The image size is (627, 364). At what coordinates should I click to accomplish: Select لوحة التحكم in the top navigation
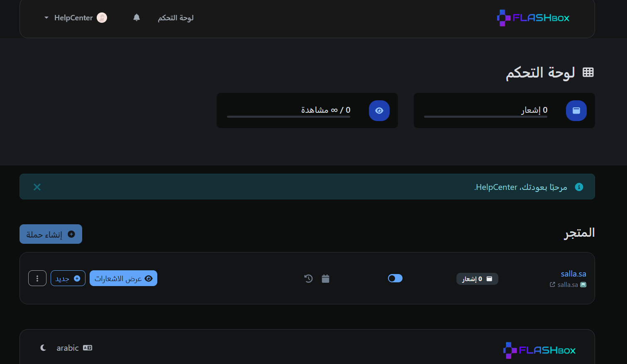(176, 18)
